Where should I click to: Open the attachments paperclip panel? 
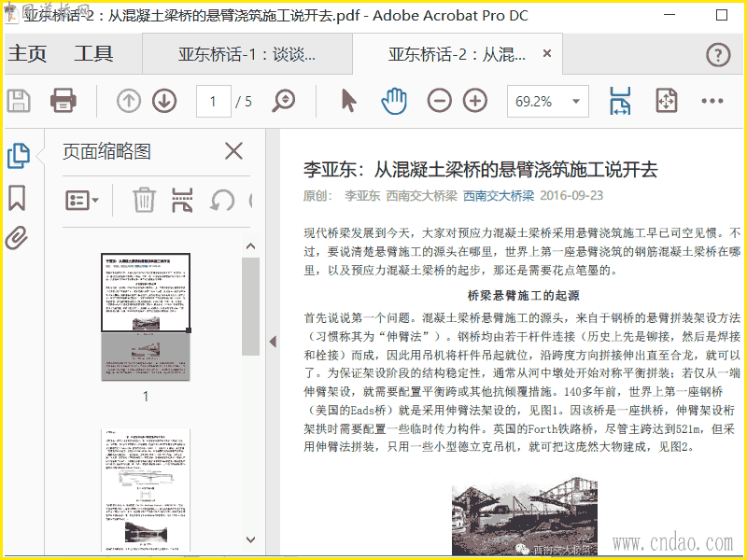[x=17, y=238]
